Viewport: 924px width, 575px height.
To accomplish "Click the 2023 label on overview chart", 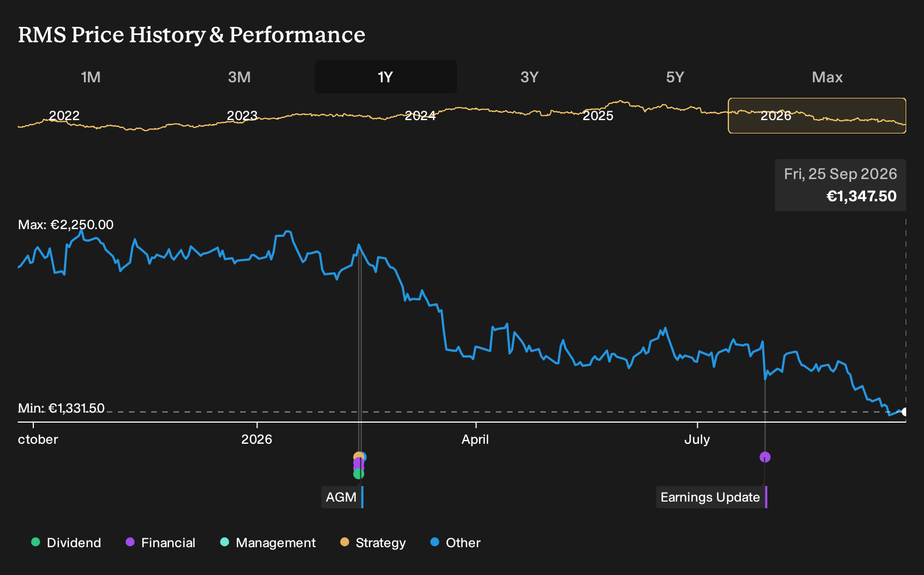I will coord(242,116).
